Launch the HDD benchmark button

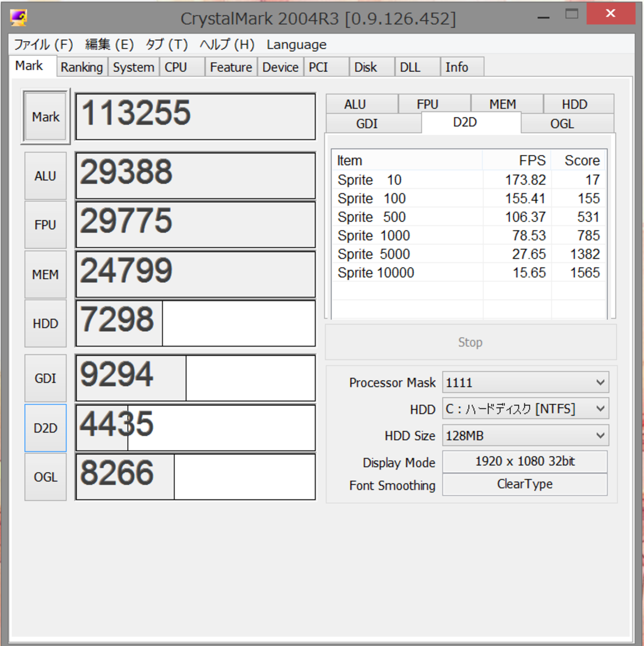point(46,324)
